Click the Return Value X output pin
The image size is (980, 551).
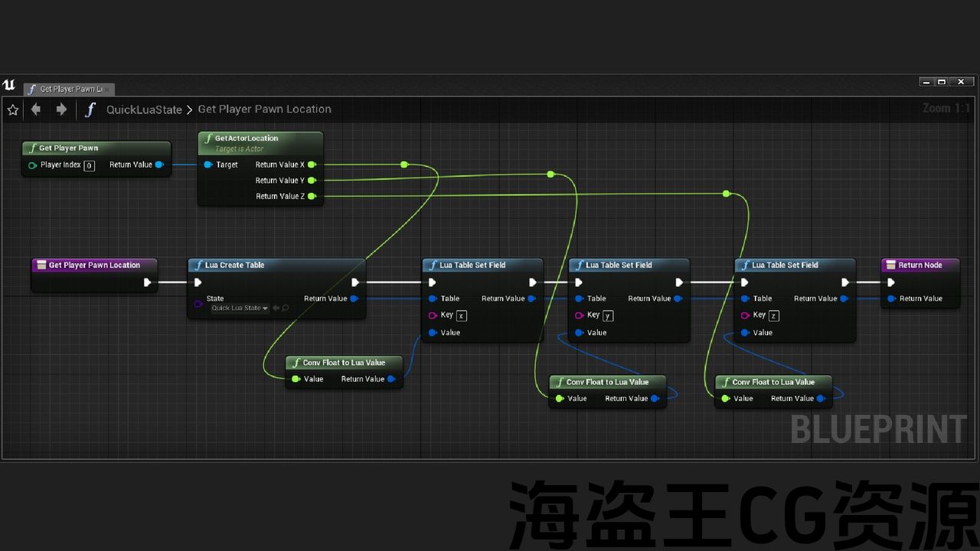[x=312, y=165]
